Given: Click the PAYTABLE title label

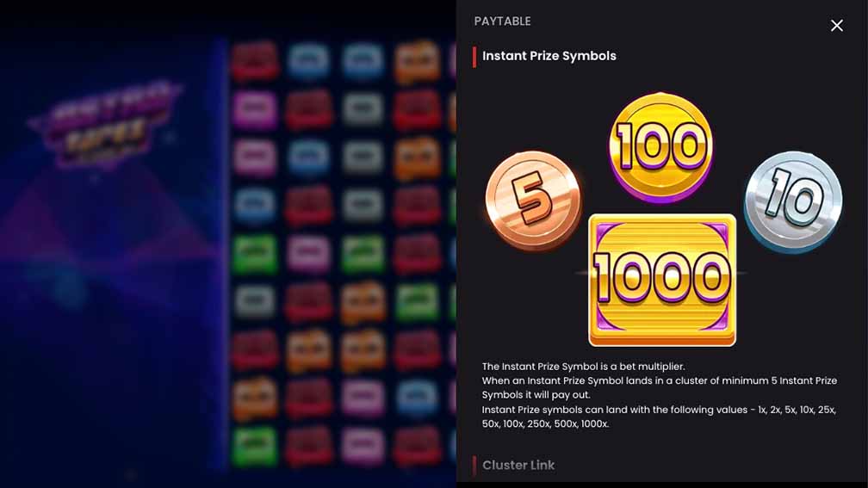Looking at the screenshot, I should (502, 21).
